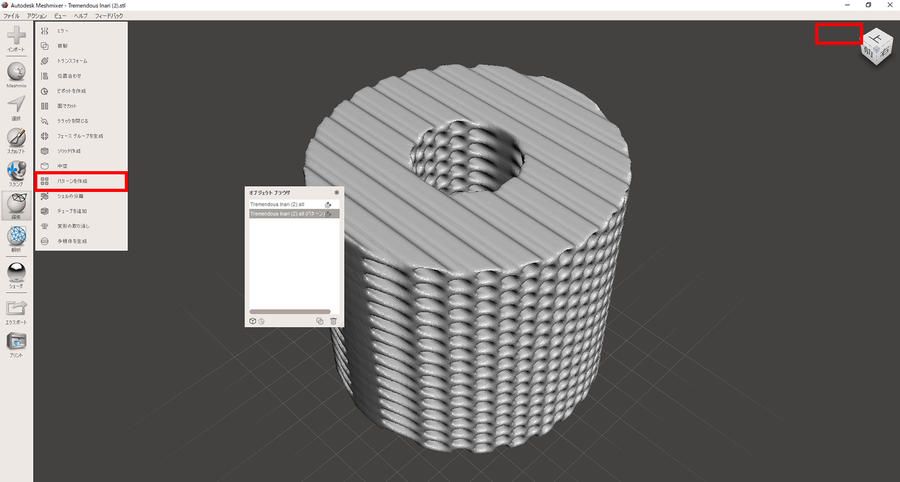Select the 選択 (Select) arrow tool
900x482 pixels.
(16, 106)
